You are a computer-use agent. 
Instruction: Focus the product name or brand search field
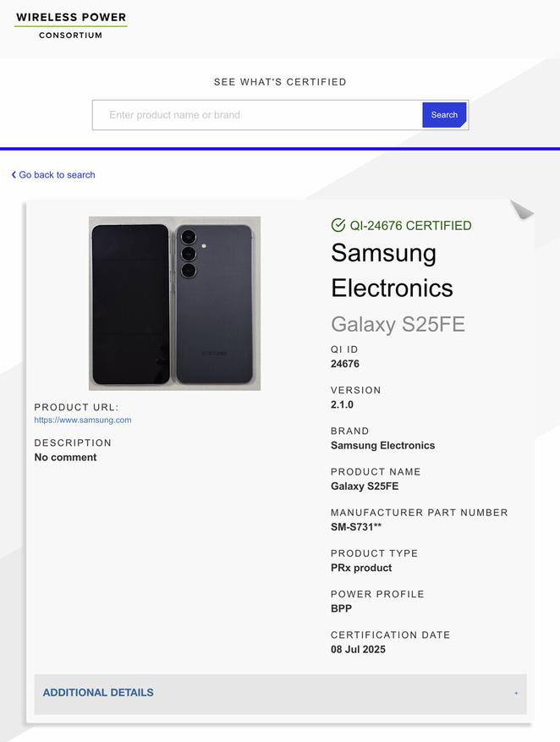coord(257,115)
